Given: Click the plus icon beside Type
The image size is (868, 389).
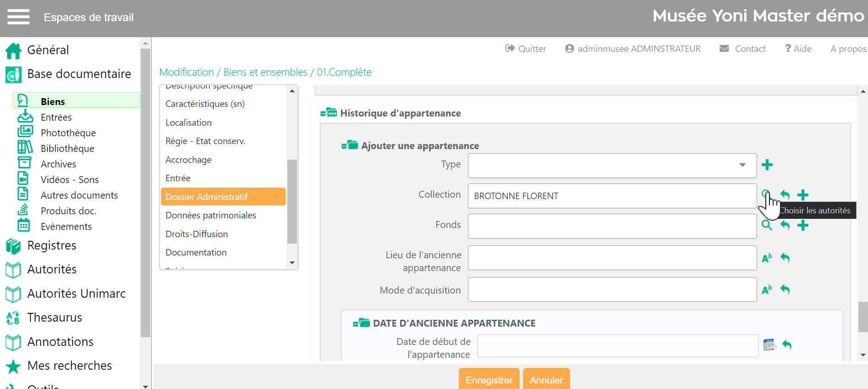Looking at the screenshot, I should click(x=767, y=165).
